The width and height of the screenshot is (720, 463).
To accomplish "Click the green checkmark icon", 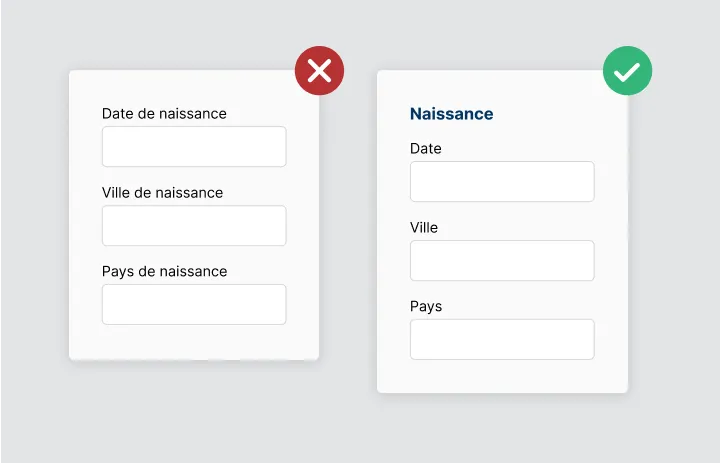I will (x=627, y=71).
